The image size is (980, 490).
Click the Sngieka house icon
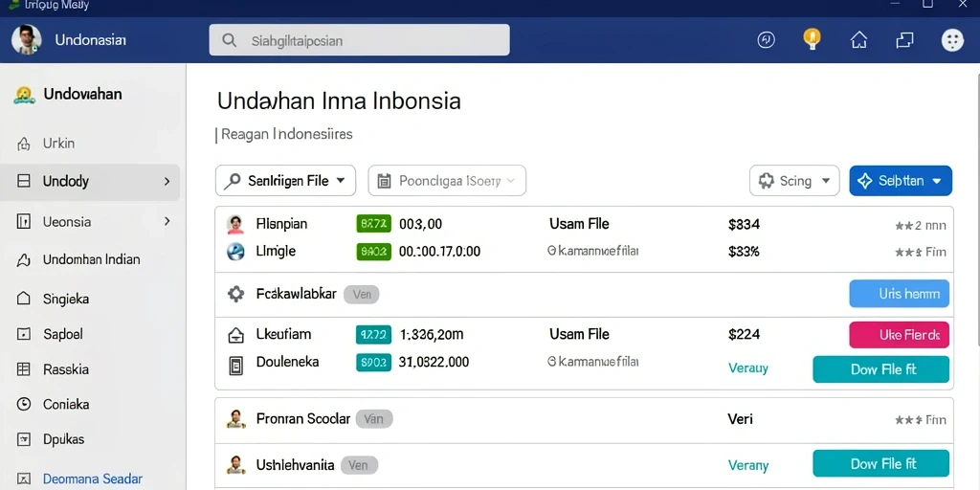[23, 299]
